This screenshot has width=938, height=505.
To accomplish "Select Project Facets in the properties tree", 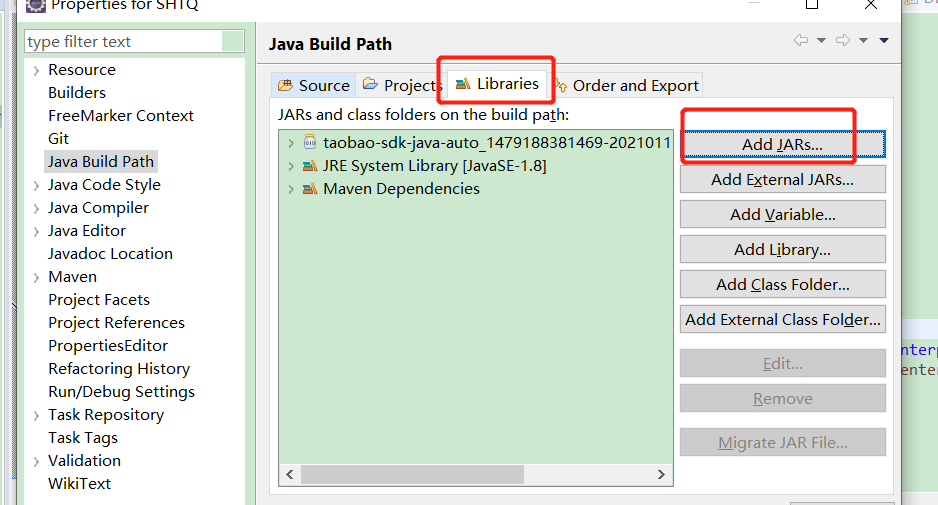I will coord(99,300).
